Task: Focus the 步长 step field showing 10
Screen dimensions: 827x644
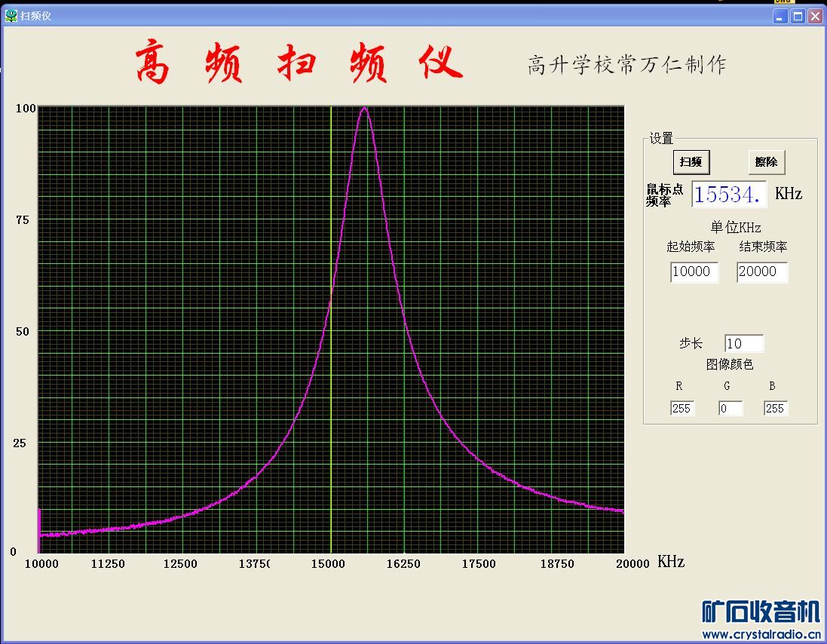Action: 743,343
